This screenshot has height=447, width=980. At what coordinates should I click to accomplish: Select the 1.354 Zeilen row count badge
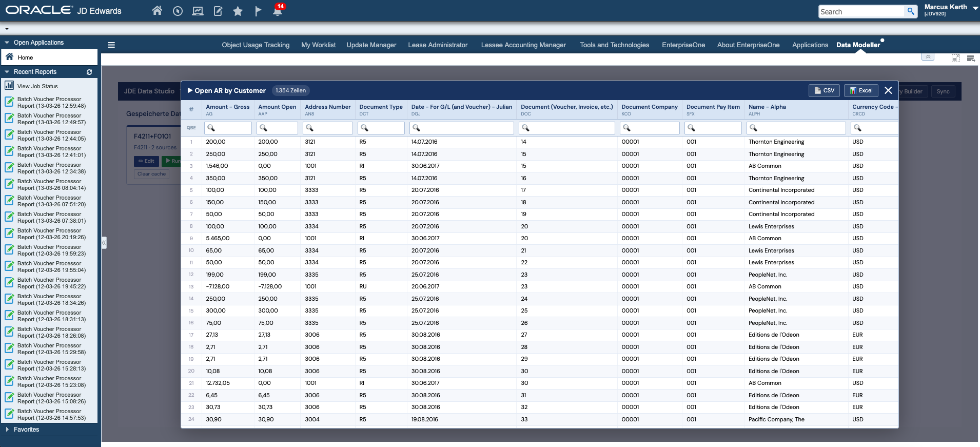(x=290, y=90)
